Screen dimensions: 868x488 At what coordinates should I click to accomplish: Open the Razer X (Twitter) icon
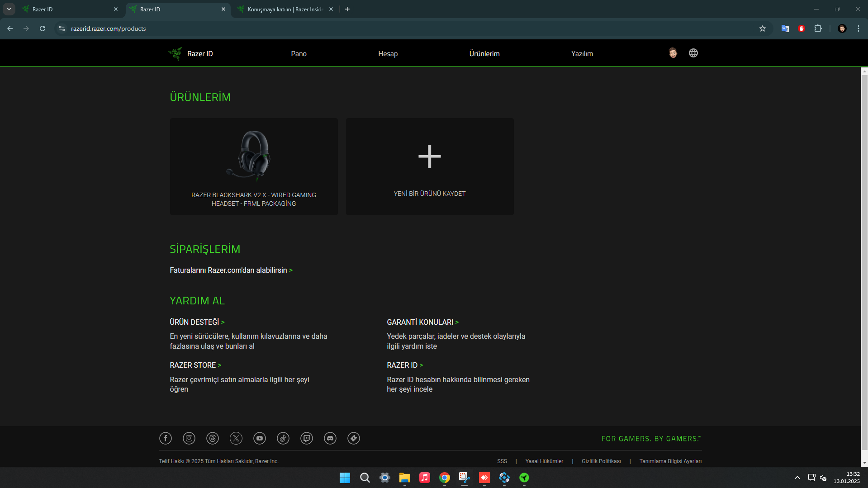236,438
